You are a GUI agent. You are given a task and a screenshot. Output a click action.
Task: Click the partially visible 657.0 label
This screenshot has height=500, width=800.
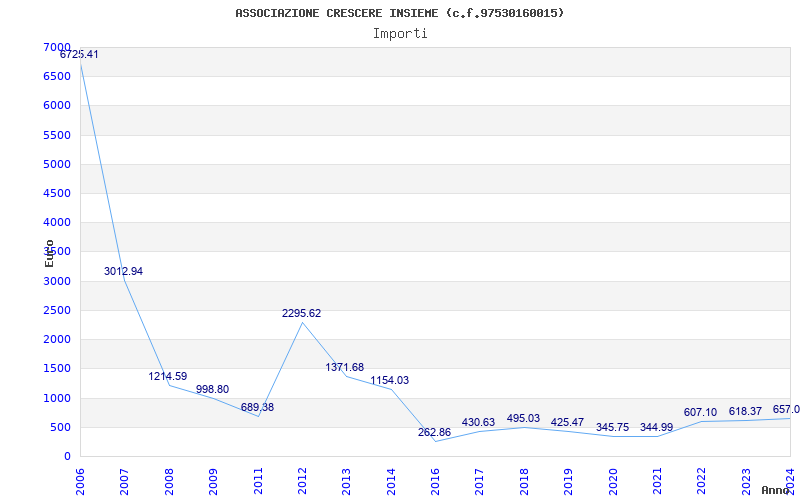786,409
